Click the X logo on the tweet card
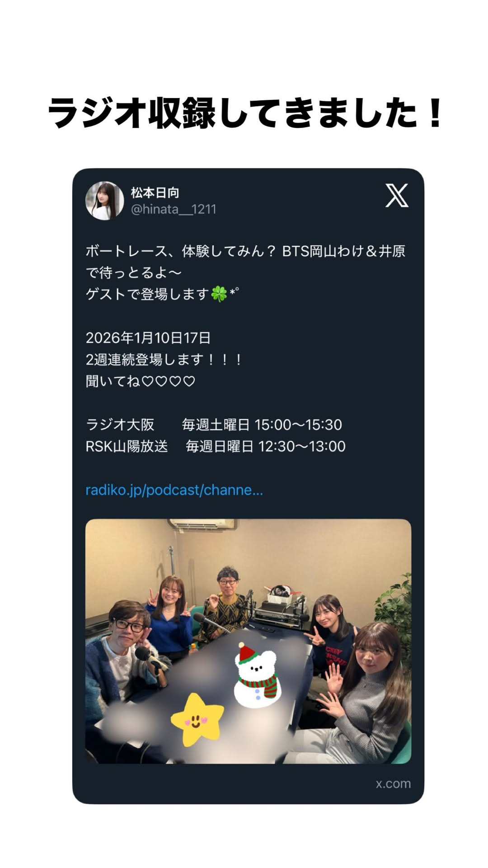488x868 pixels. click(397, 195)
